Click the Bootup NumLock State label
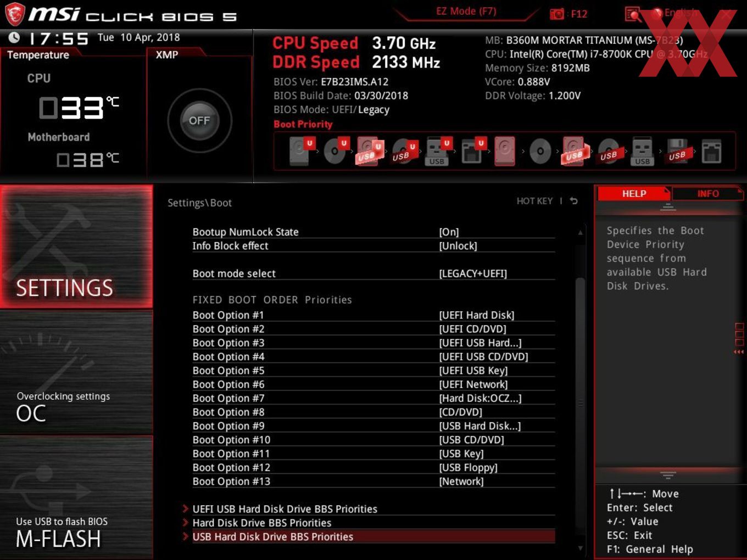Image resolution: width=747 pixels, height=560 pixels. pyautogui.click(x=246, y=232)
